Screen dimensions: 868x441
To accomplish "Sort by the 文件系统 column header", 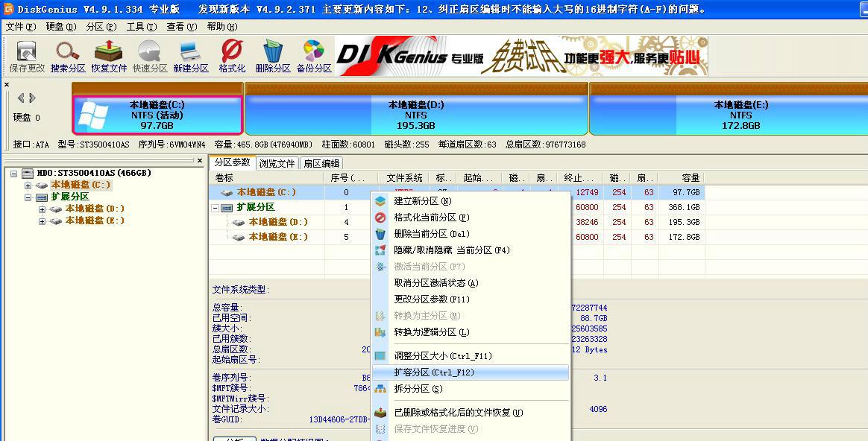I will coord(404,177).
